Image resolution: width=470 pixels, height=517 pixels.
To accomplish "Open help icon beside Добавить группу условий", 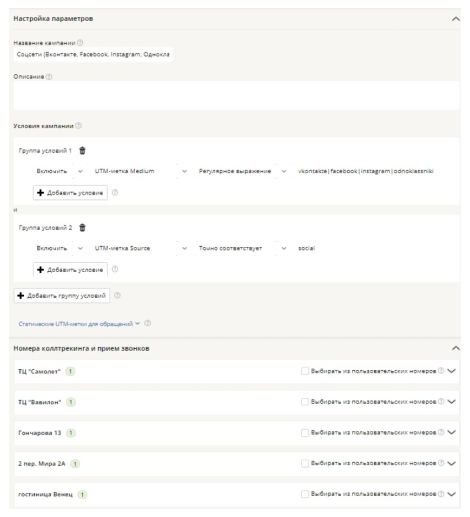I will point(117,295).
